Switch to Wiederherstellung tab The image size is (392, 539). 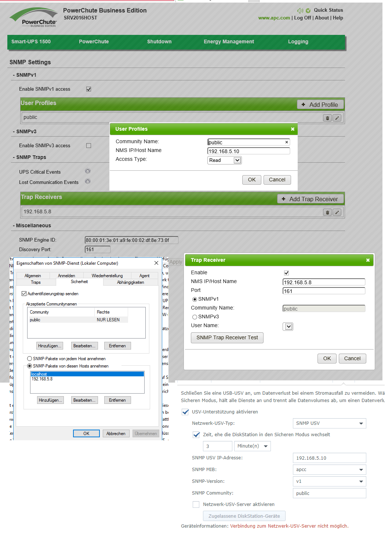pyautogui.click(x=107, y=276)
